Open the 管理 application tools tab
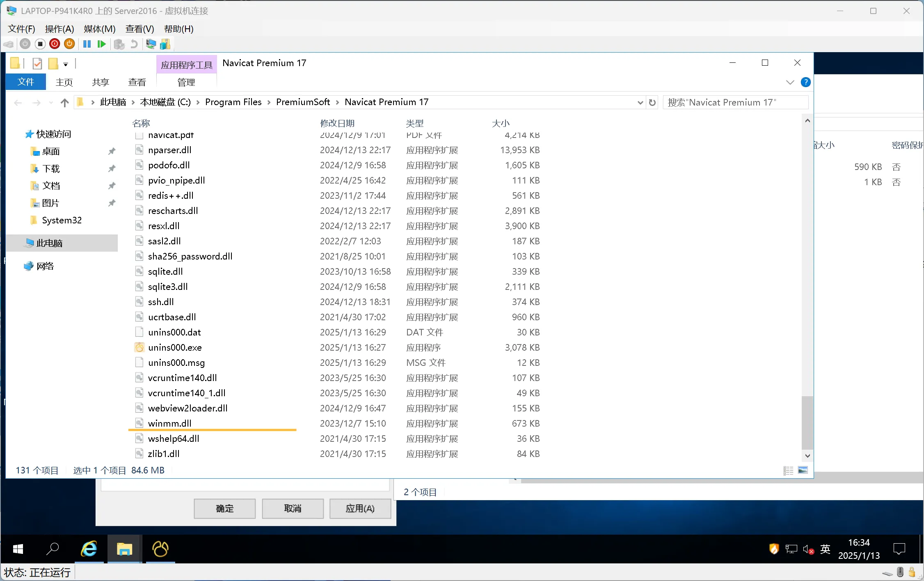Viewport: 924px width, 581px height. click(186, 82)
